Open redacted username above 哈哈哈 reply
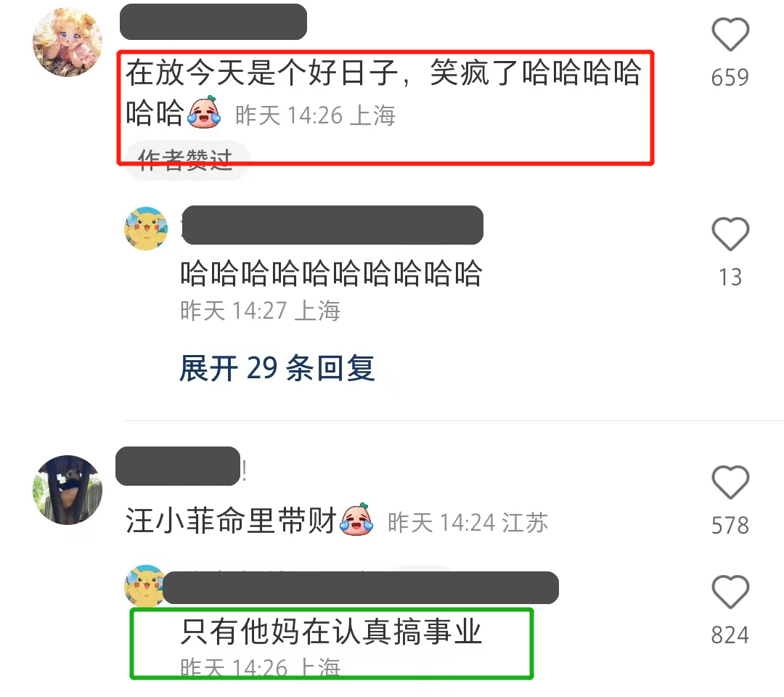This screenshot has width=784, height=697. pos(332,225)
